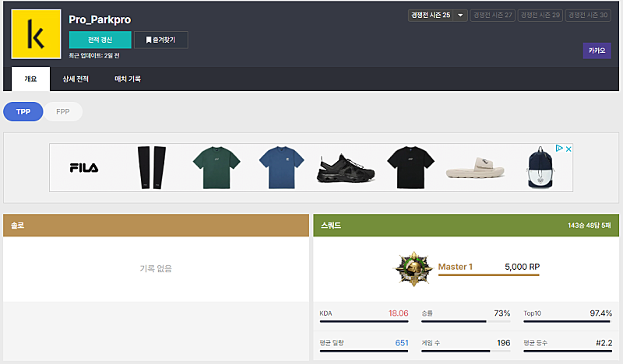Click the 게임 수 progress bar
Viewport: 623px width, 364px height.
click(x=466, y=351)
